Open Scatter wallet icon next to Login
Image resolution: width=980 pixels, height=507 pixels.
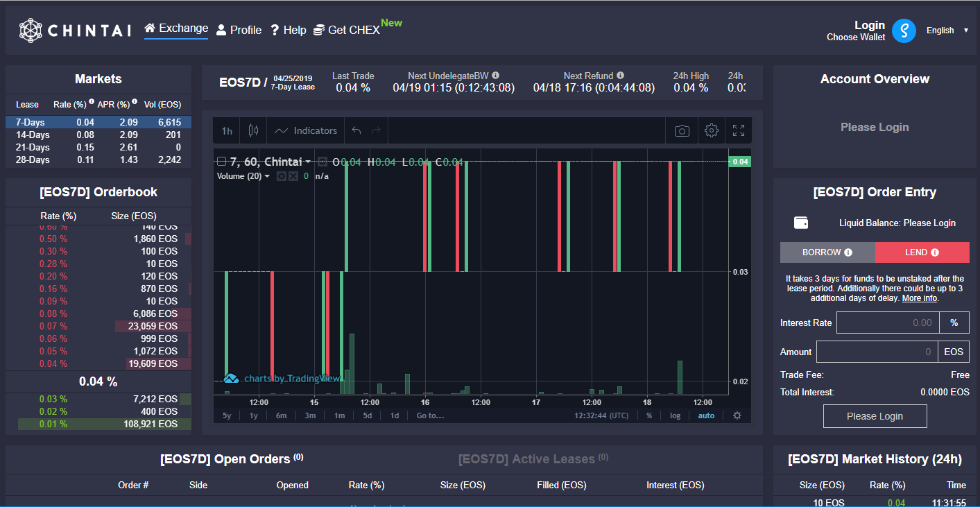(x=904, y=31)
